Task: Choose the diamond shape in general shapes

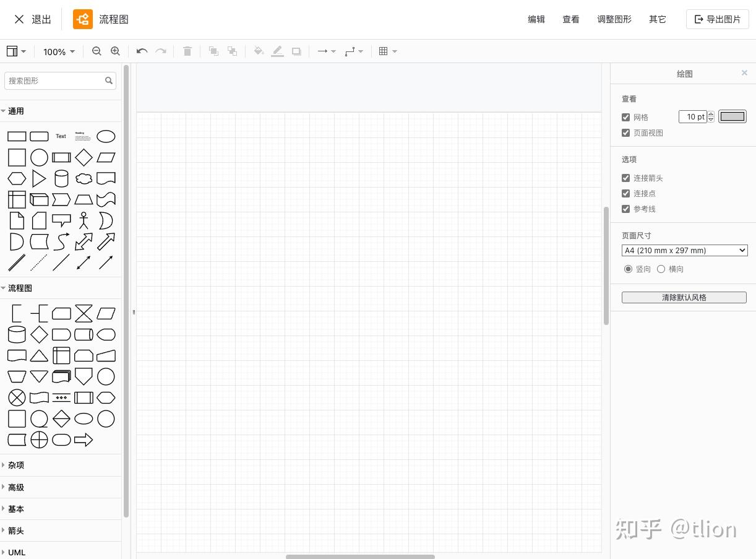Action: 84,157
